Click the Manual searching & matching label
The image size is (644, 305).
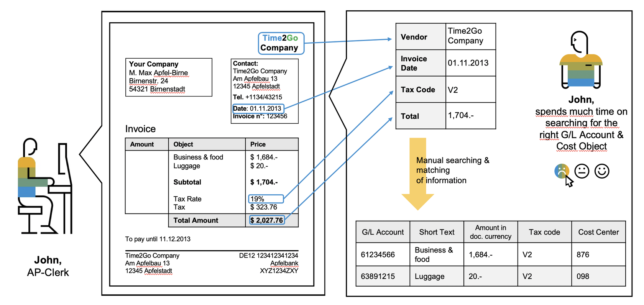click(452, 170)
